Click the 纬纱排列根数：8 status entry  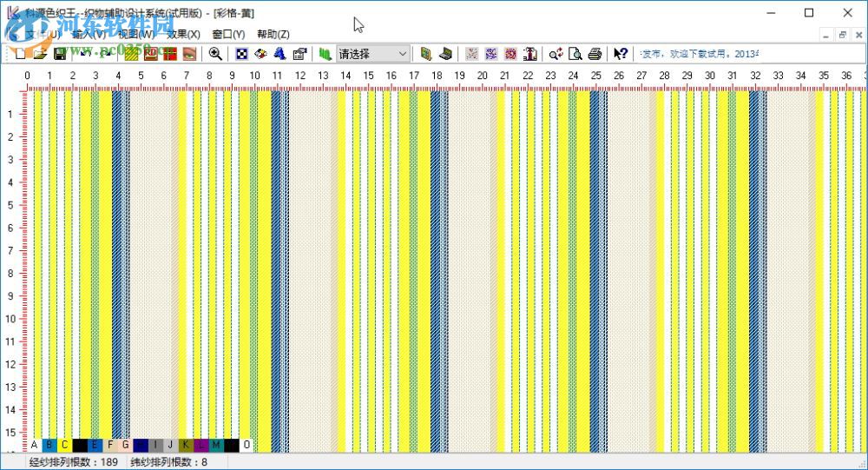(x=169, y=461)
